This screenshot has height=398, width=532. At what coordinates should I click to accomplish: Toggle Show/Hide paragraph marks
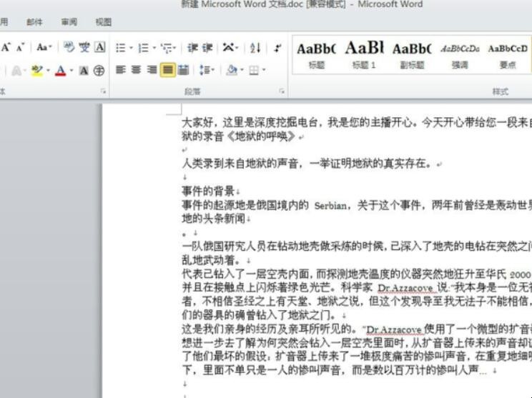278,48
